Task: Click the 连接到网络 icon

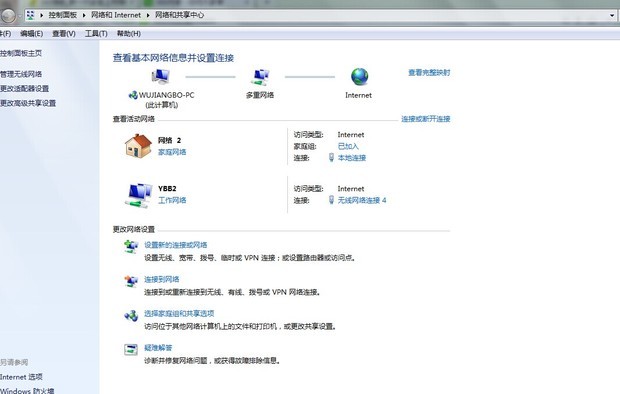Action: 131,281
